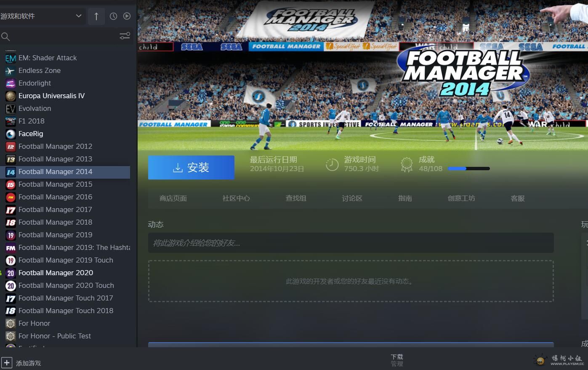Click the library search magnifier icon

coord(5,37)
